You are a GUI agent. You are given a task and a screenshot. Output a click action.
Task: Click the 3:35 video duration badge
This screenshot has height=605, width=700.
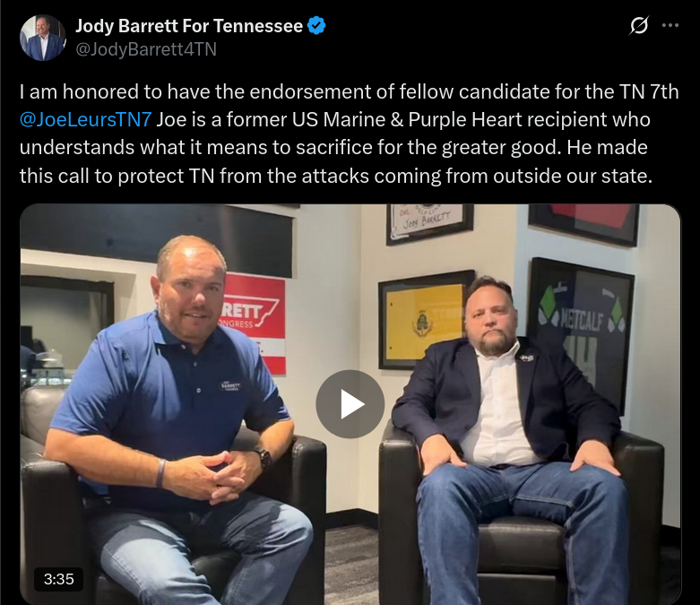tap(59, 579)
